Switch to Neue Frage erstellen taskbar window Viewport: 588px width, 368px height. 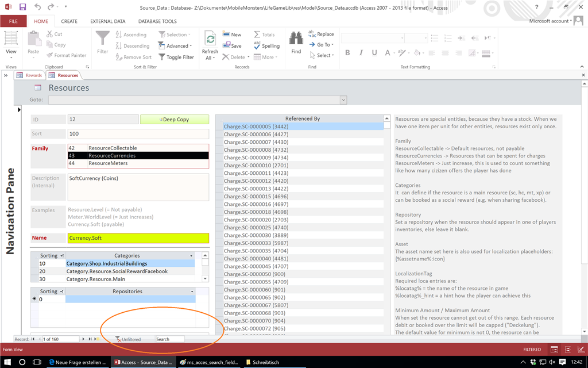78,362
